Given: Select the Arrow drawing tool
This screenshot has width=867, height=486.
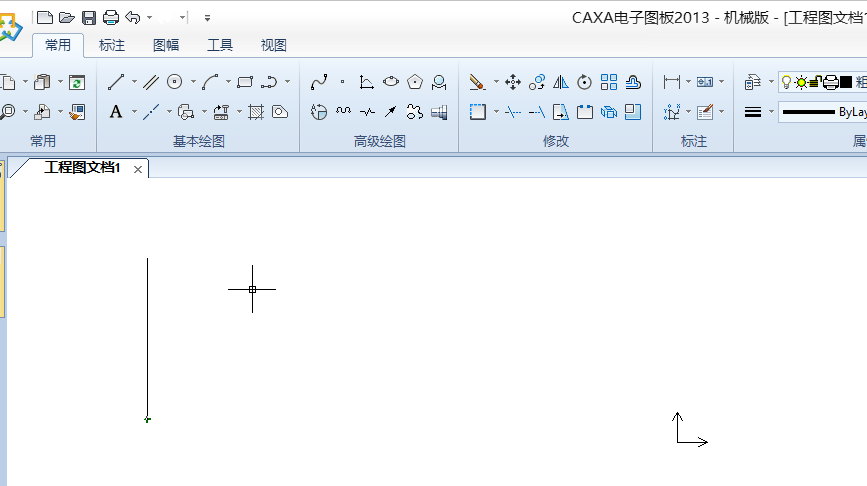Looking at the screenshot, I should pos(390,112).
